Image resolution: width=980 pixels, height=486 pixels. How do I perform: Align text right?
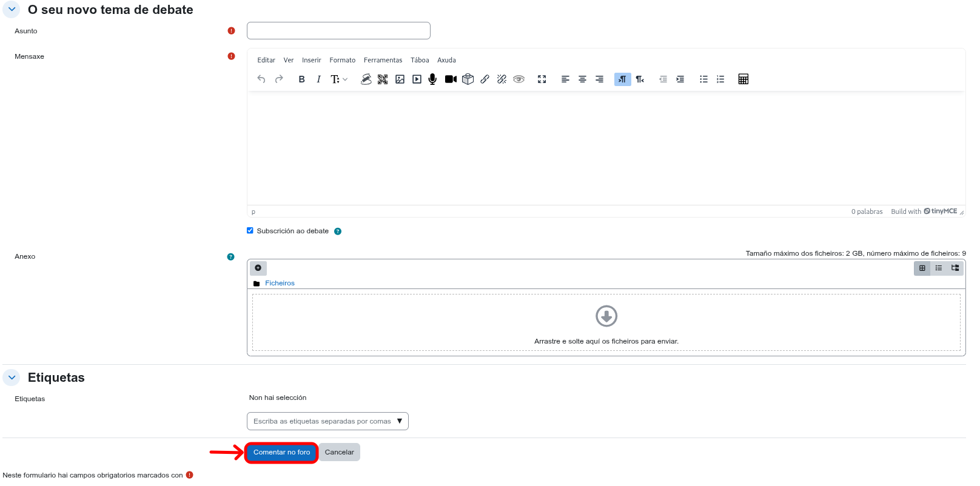tap(599, 79)
